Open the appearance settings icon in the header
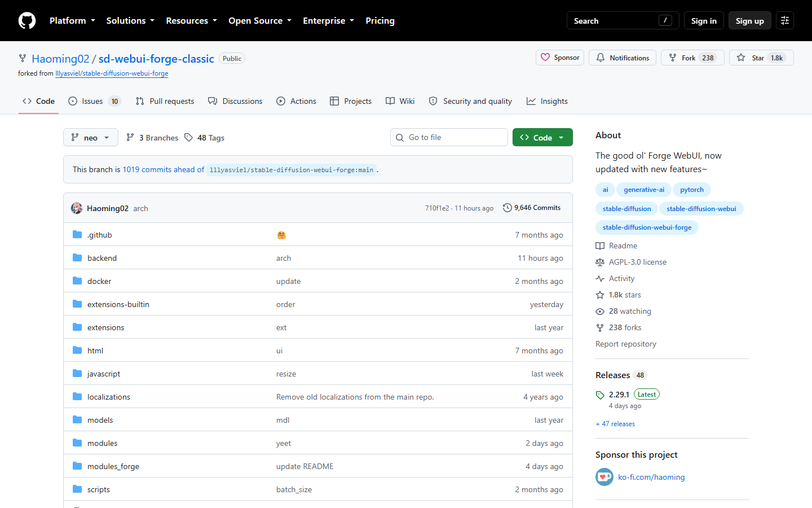 (x=785, y=20)
